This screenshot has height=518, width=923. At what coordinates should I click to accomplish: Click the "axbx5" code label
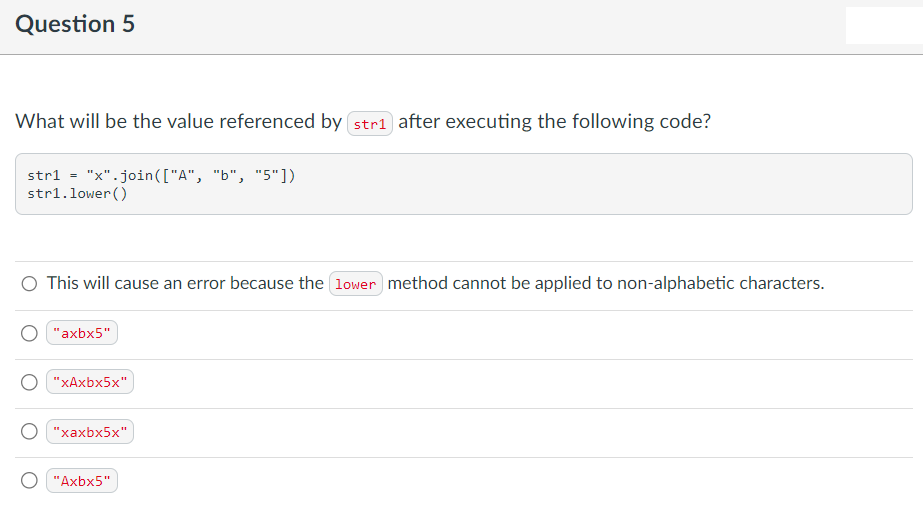coord(82,333)
